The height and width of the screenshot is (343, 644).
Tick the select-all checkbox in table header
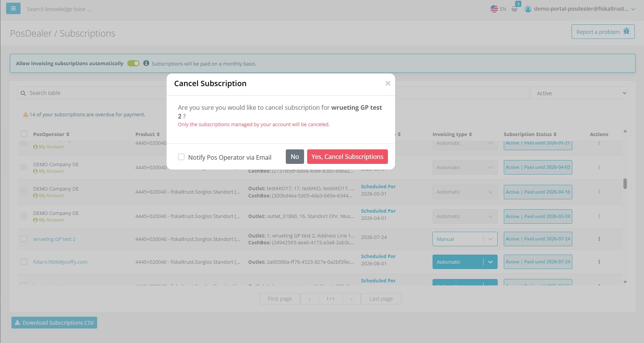click(24, 134)
